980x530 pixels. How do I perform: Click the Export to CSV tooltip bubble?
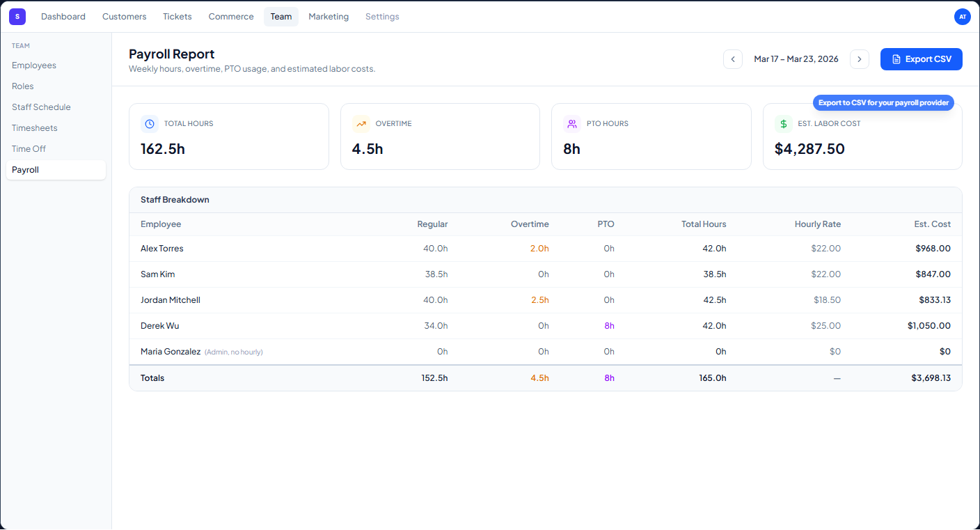[x=883, y=103]
